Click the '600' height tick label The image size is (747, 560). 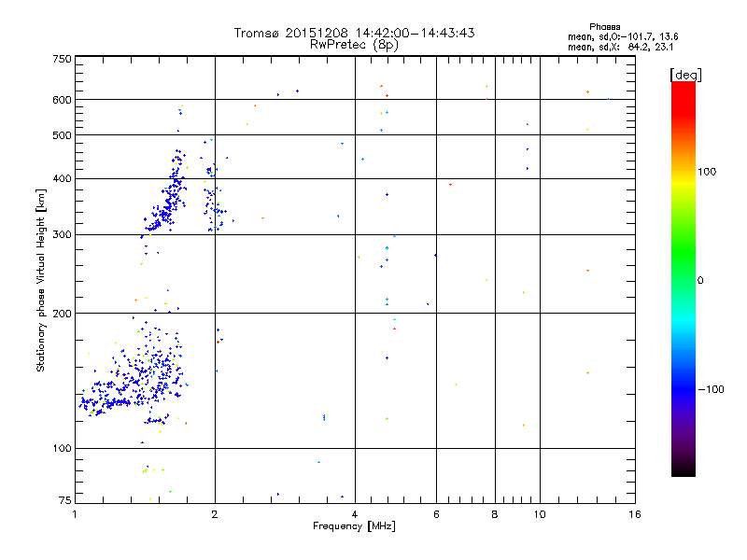(62, 100)
